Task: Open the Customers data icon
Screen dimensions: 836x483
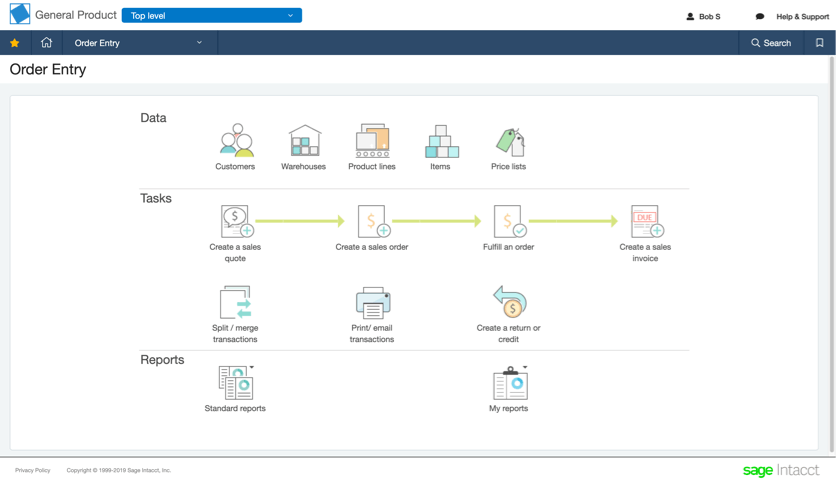Action: [237, 141]
